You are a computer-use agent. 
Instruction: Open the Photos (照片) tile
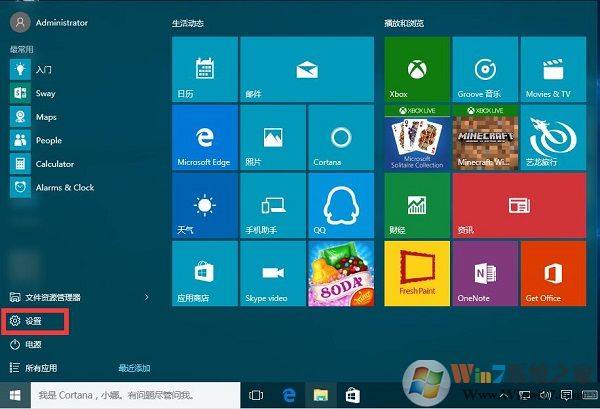[273, 137]
